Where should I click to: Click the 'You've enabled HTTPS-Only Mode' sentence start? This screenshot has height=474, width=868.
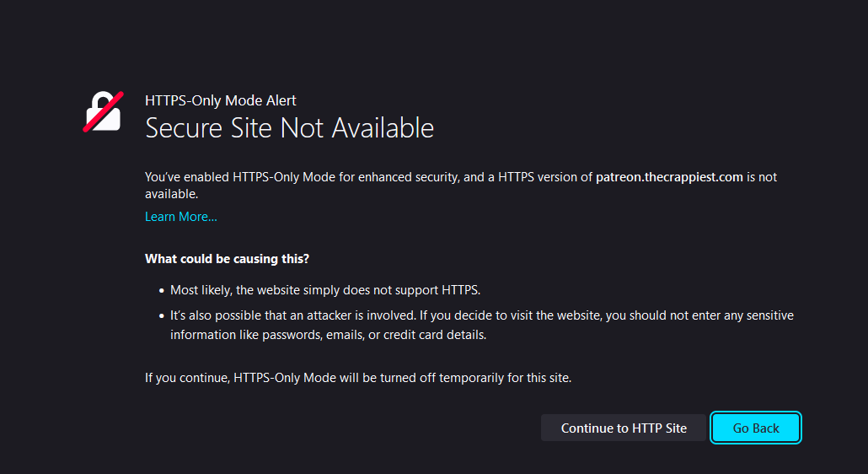(x=240, y=177)
